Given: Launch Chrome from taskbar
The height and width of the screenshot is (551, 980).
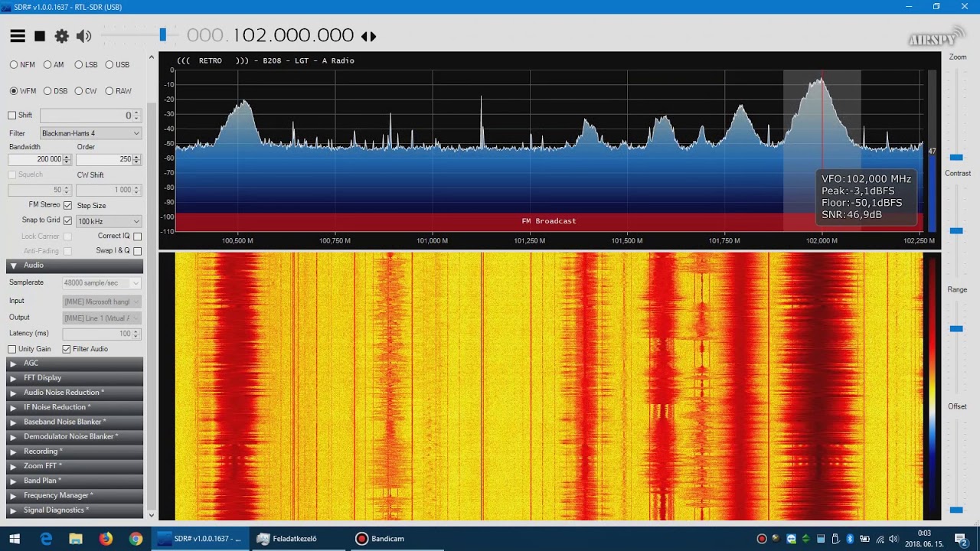Looking at the screenshot, I should pyautogui.click(x=136, y=539).
